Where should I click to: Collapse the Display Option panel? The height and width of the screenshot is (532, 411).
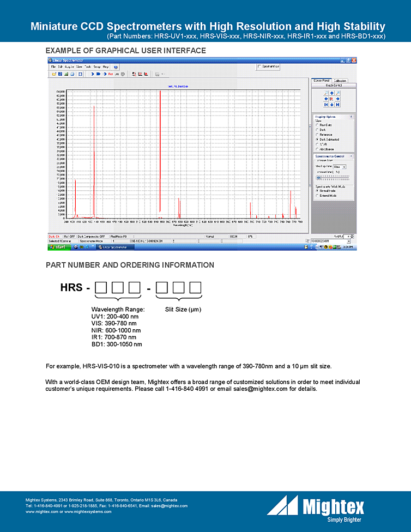(351, 117)
